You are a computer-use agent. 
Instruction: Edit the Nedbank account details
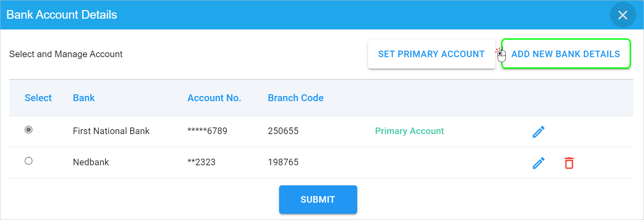click(538, 163)
